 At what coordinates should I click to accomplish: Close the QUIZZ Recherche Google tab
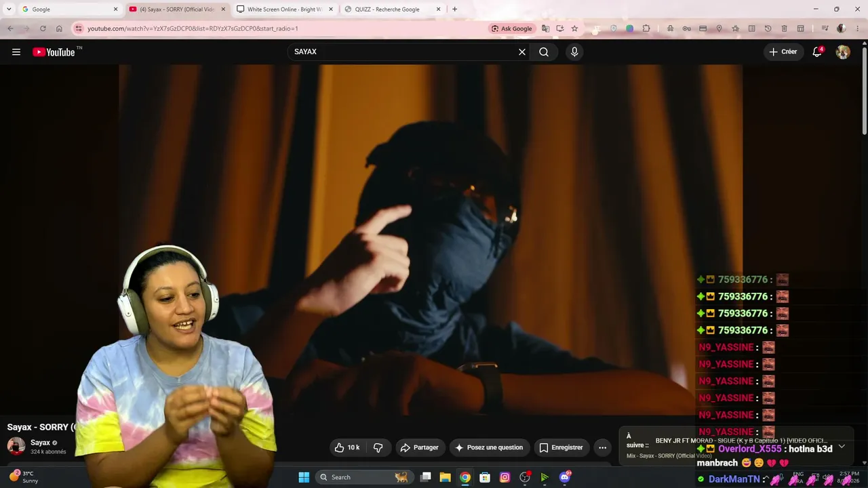click(438, 9)
